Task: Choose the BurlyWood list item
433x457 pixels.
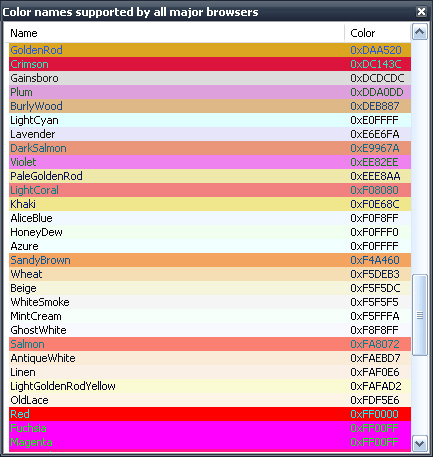Action: [x=210, y=106]
